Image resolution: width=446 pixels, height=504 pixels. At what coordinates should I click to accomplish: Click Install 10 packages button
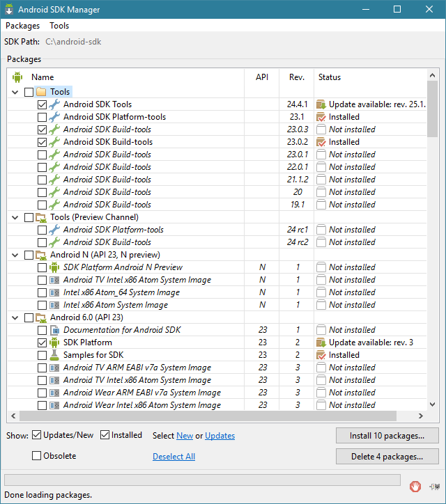(387, 436)
